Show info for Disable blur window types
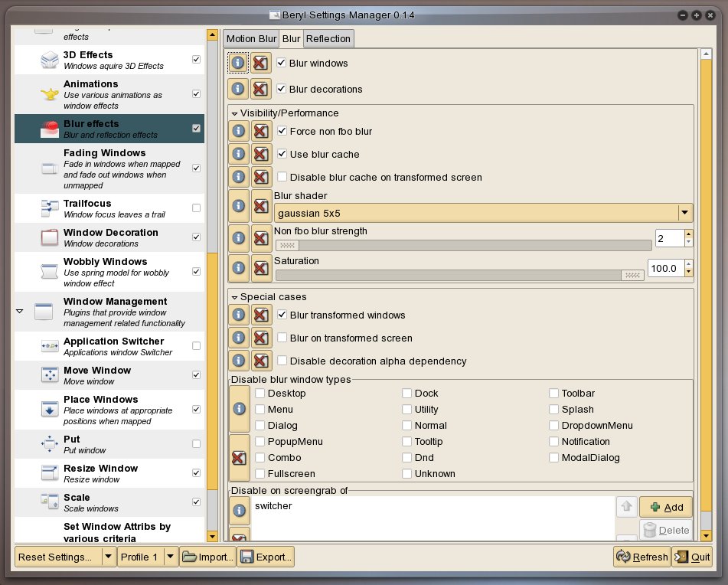Viewport: 728px width, 585px height. (239, 409)
